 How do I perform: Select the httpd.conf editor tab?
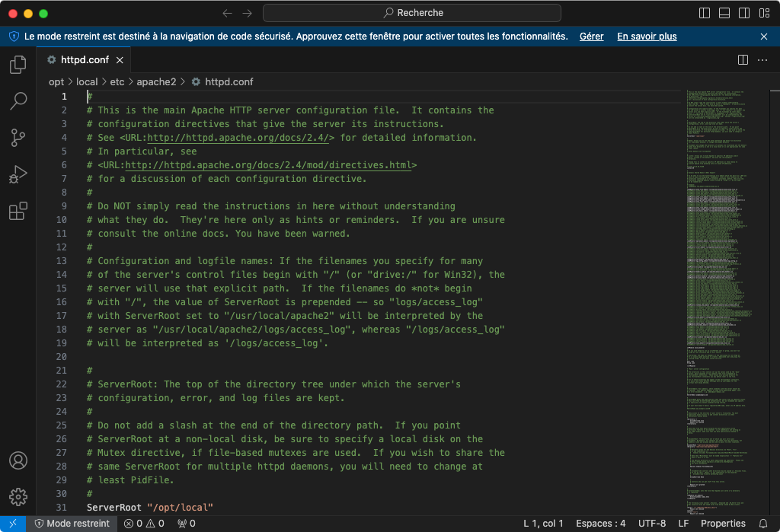click(x=84, y=60)
